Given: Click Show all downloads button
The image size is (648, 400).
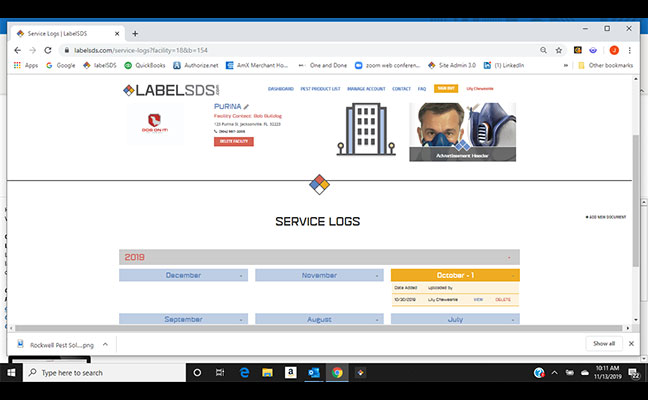Looking at the screenshot, I should [x=604, y=343].
